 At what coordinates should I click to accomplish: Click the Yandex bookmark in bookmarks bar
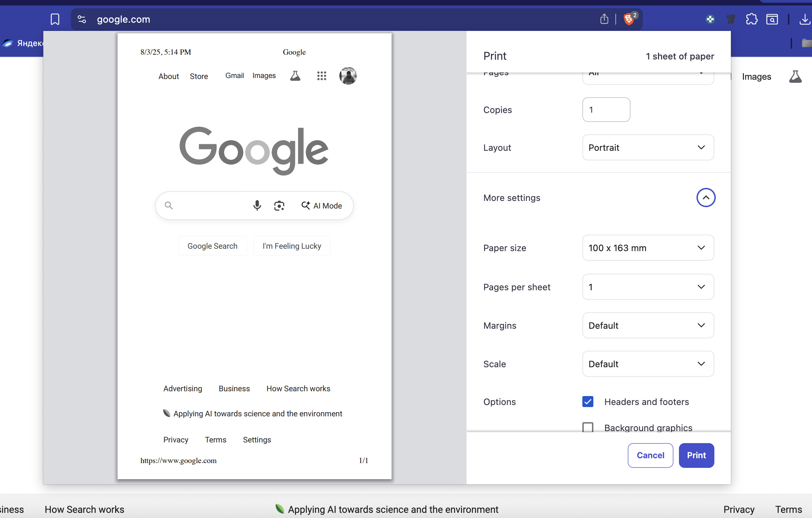pos(22,43)
